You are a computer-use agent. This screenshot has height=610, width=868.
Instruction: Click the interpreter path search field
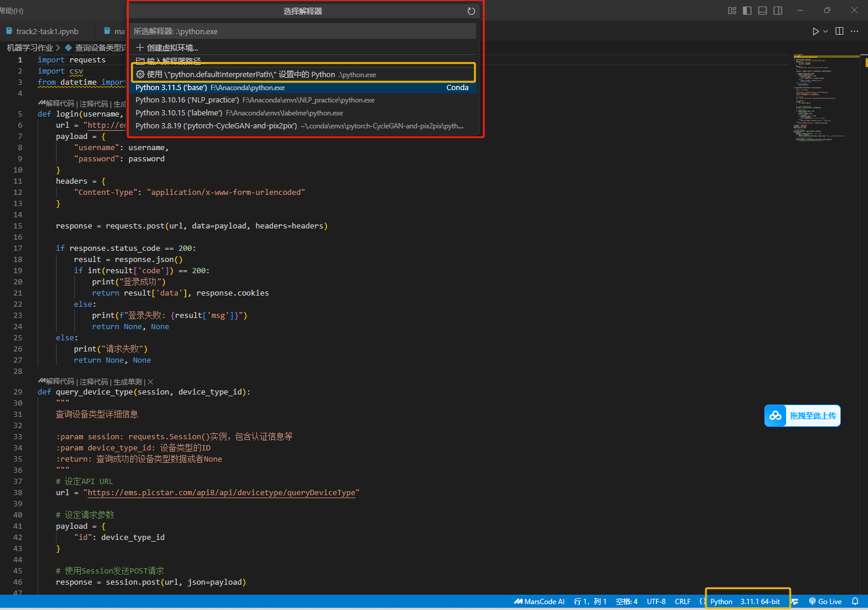303,31
